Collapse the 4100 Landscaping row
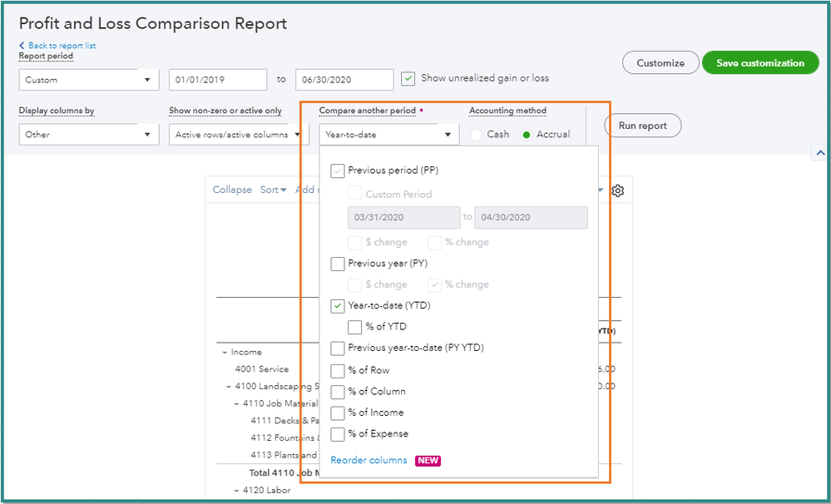The width and height of the screenshot is (831, 504). pyautogui.click(x=229, y=386)
